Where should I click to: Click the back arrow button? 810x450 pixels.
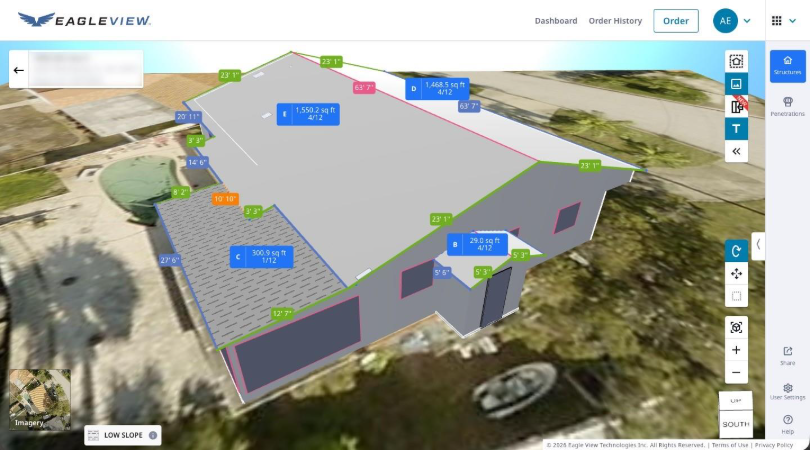(x=18, y=70)
